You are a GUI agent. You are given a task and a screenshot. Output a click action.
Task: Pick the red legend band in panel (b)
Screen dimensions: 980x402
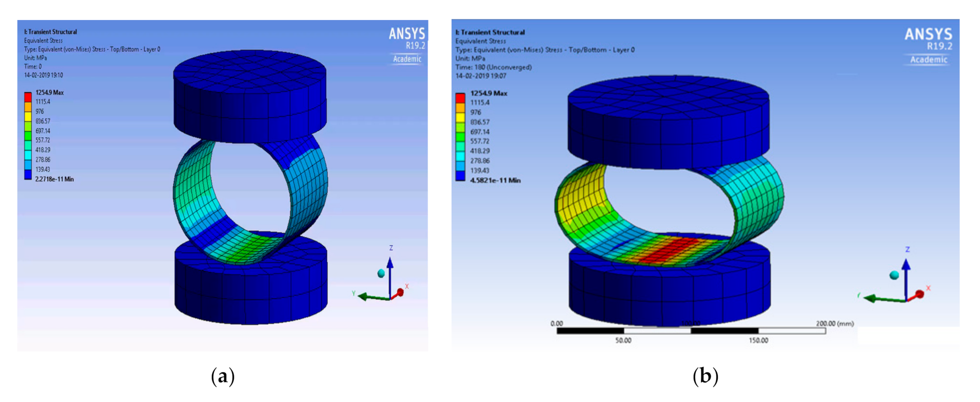point(460,97)
